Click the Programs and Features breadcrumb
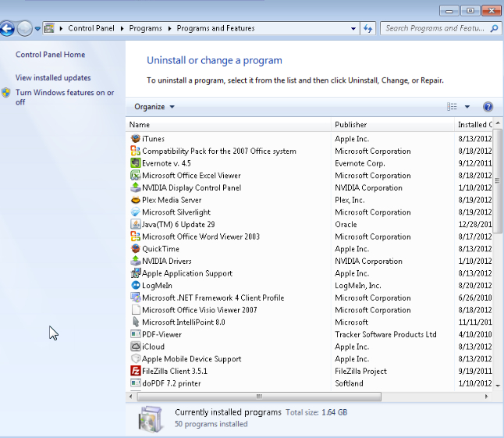This screenshot has height=438, width=504. (215, 28)
